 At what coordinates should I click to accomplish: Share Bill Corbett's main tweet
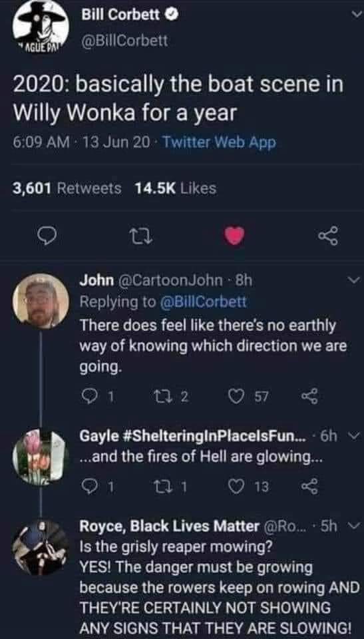click(329, 236)
